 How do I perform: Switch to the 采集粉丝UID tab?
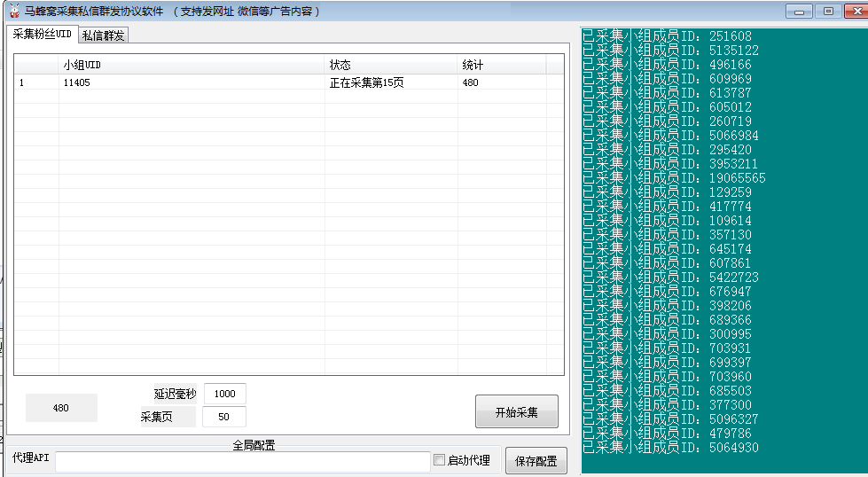(42, 34)
